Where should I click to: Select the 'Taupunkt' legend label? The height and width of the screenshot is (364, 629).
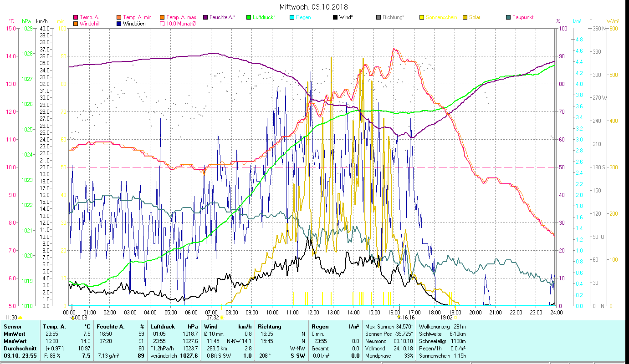click(523, 17)
